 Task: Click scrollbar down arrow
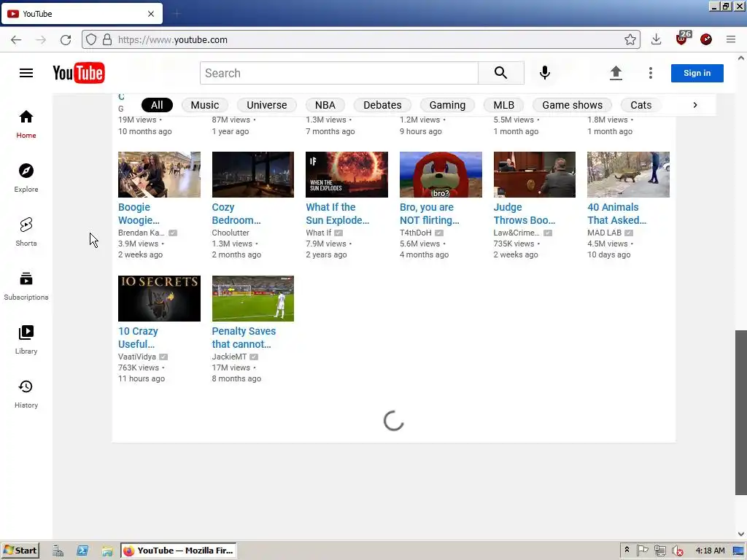click(741, 534)
